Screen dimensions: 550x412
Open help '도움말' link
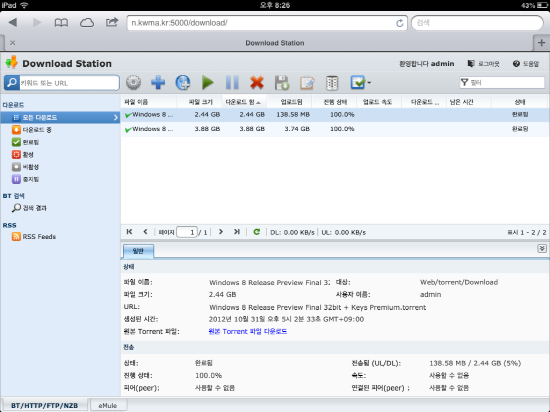(525, 63)
